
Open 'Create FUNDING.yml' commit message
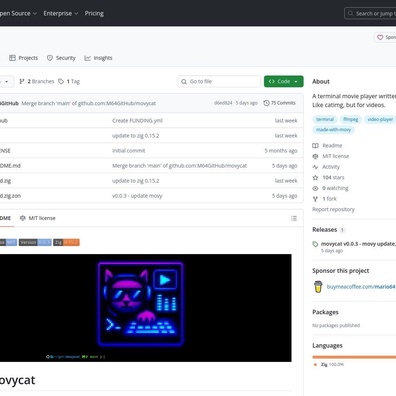tap(137, 121)
